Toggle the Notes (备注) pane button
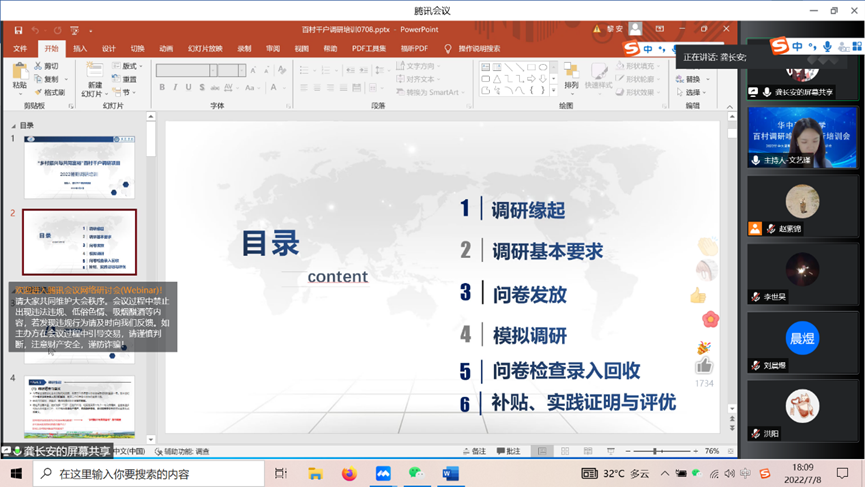The image size is (865, 487). (473, 452)
